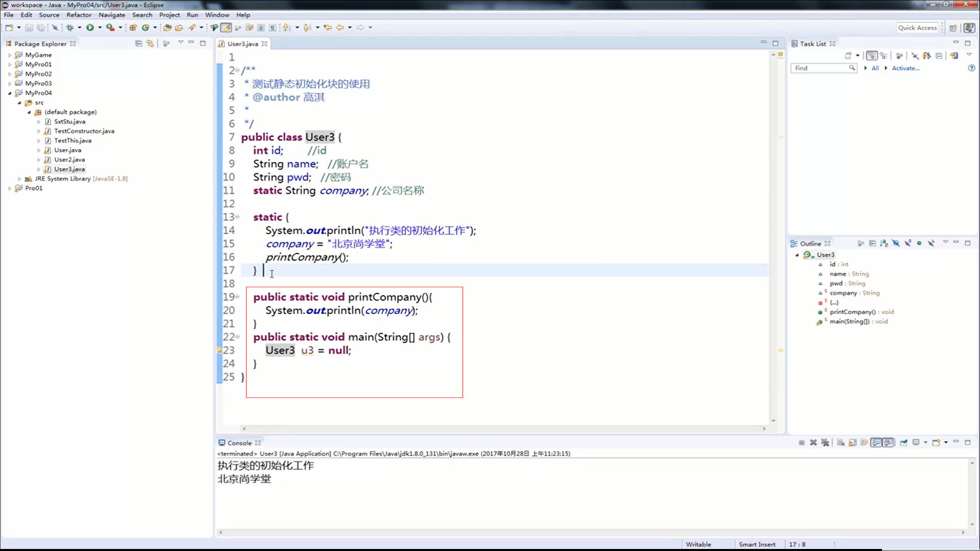980x551 pixels.
Task: Click the editor vertical scrollbar down arrow
Action: click(773, 421)
